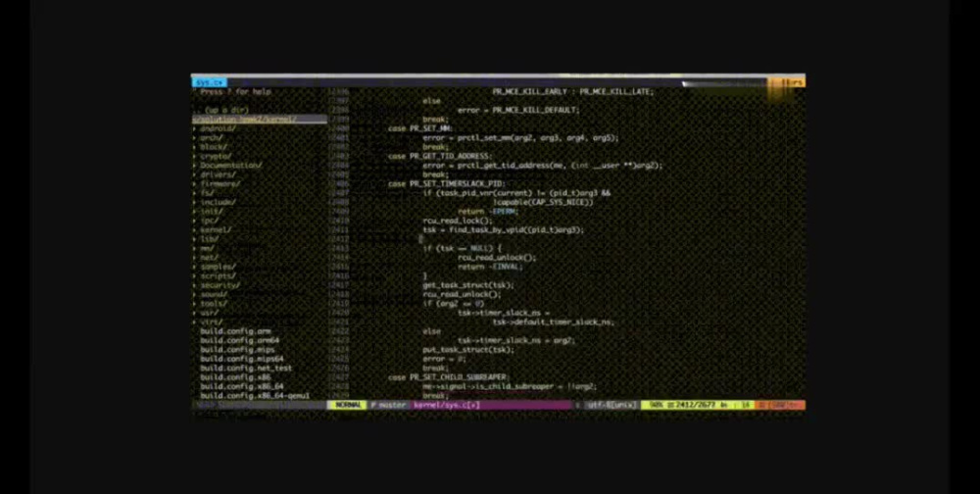Screen dimensions: 980x494
Task: Click the 'return -EINVAL;' line
Action: tap(490, 267)
